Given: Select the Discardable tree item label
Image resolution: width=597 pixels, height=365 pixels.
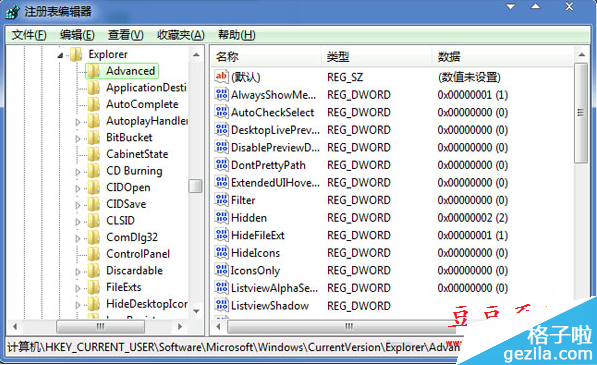Looking at the screenshot, I should [134, 270].
